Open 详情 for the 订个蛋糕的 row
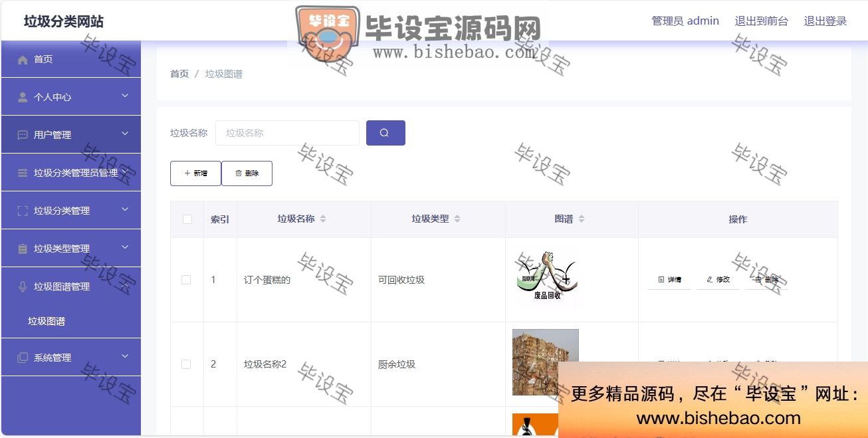Viewport: 868px width, 438px height. point(669,280)
